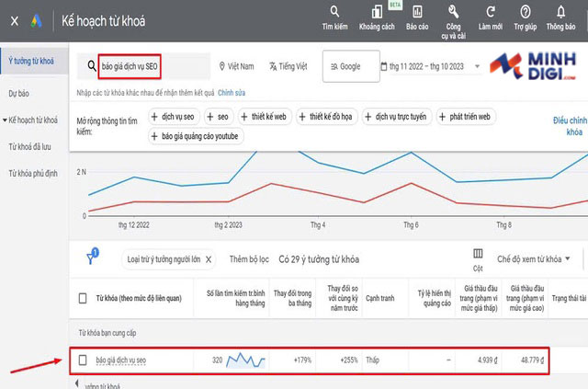This screenshot has height=389, width=588.
Task: Open the Trợ giúp help icon
Action: pyautogui.click(x=525, y=12)
